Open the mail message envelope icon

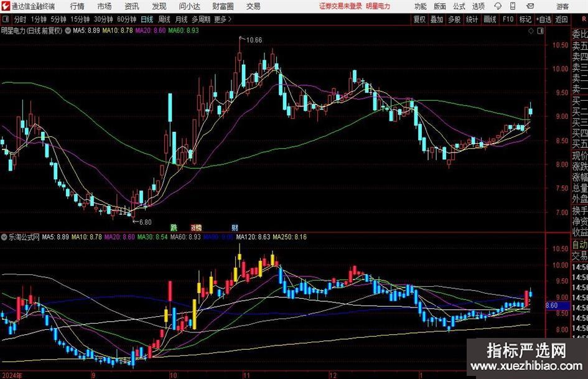coord(530,6)
